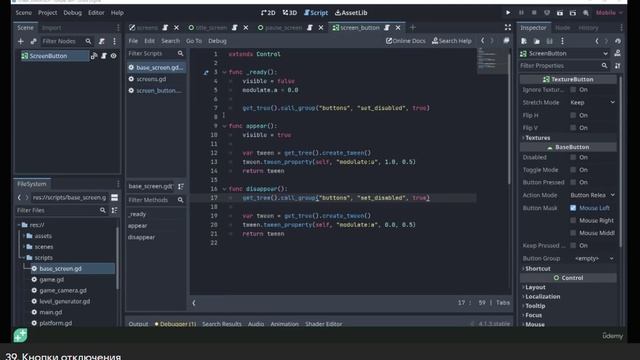640x360 pixels.
Task: Switch to the 2D workspace
Action: point(268,13)
